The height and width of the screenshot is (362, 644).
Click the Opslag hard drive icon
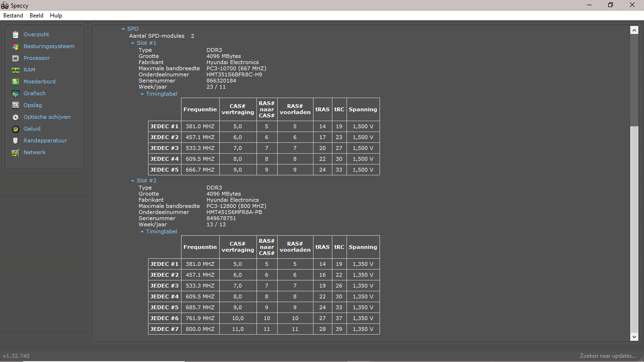(x=16, y=105)
